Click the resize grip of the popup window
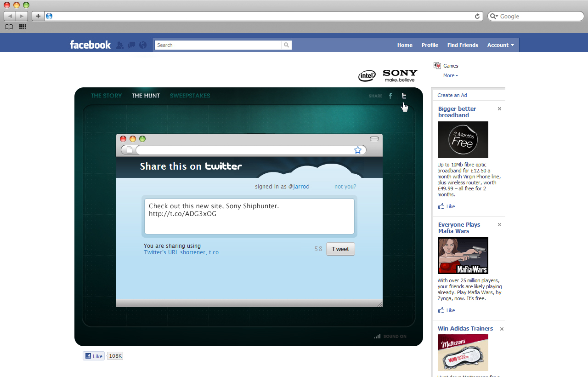 [x=379, y=303]
